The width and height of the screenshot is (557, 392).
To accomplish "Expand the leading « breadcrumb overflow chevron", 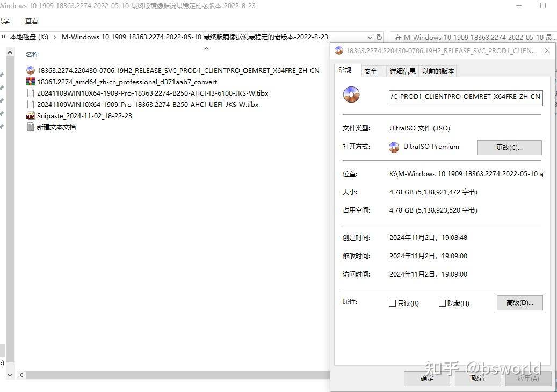I will click(x=3, y=37).
